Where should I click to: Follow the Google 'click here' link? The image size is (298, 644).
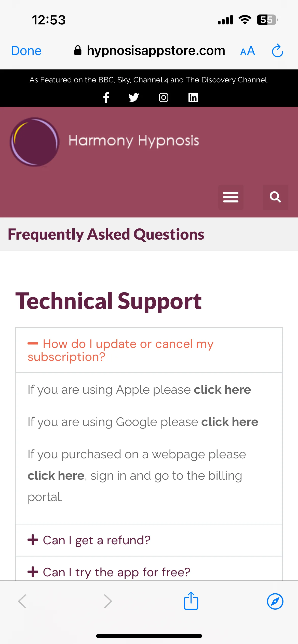click(230, 422)
